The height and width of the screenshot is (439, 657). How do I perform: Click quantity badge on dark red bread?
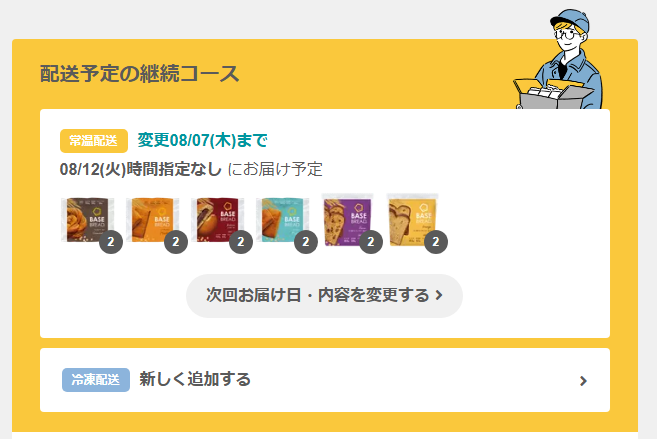coord(241,242)
